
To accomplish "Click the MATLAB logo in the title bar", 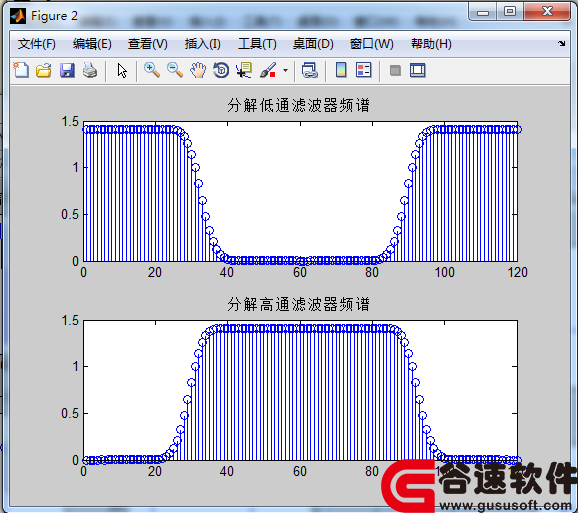I will pyautogui.click(x=18, y=16).
